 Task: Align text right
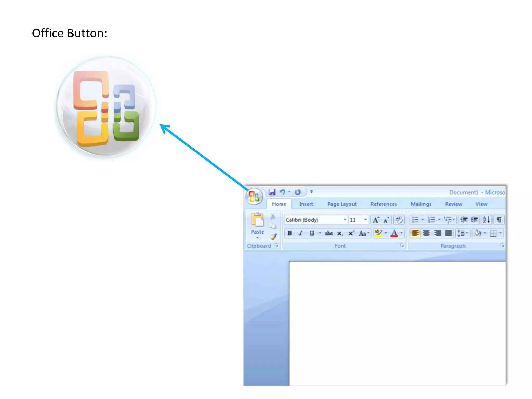pos(437,233)
